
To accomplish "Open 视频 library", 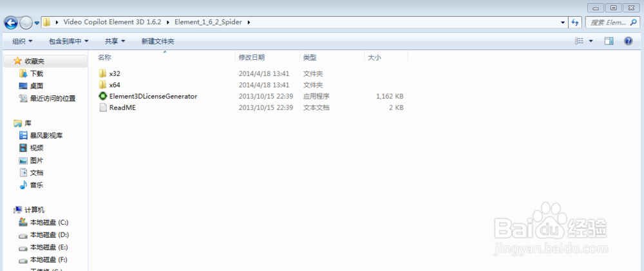I will point(37,148).
